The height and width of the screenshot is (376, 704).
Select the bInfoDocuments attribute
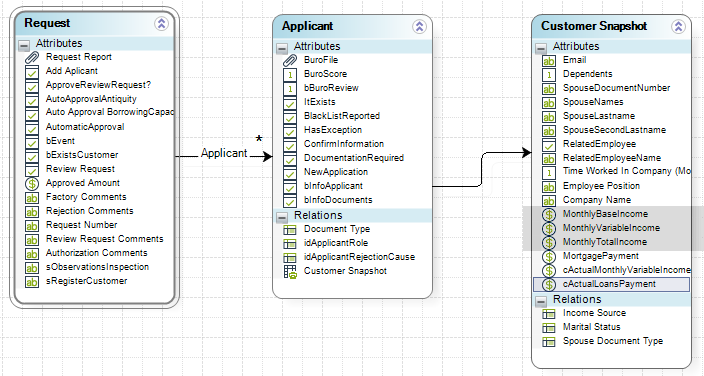pyautogui.click(x=338, y=200)
